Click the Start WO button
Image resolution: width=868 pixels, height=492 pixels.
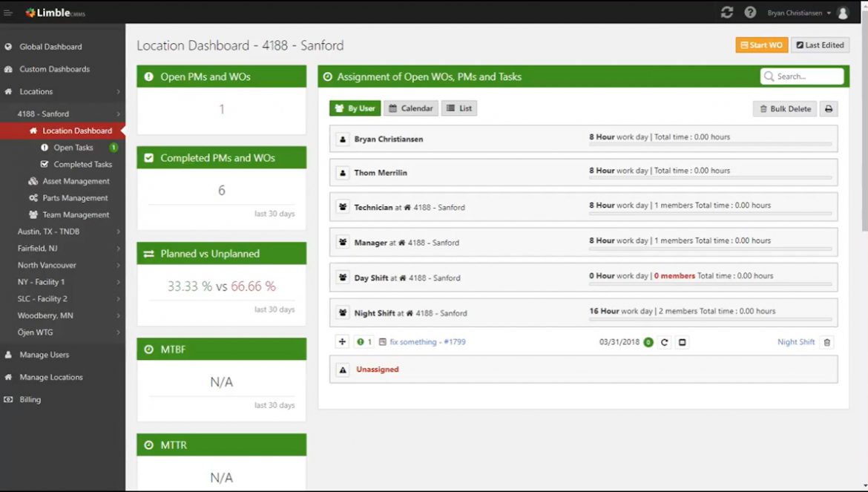[761, 45]
